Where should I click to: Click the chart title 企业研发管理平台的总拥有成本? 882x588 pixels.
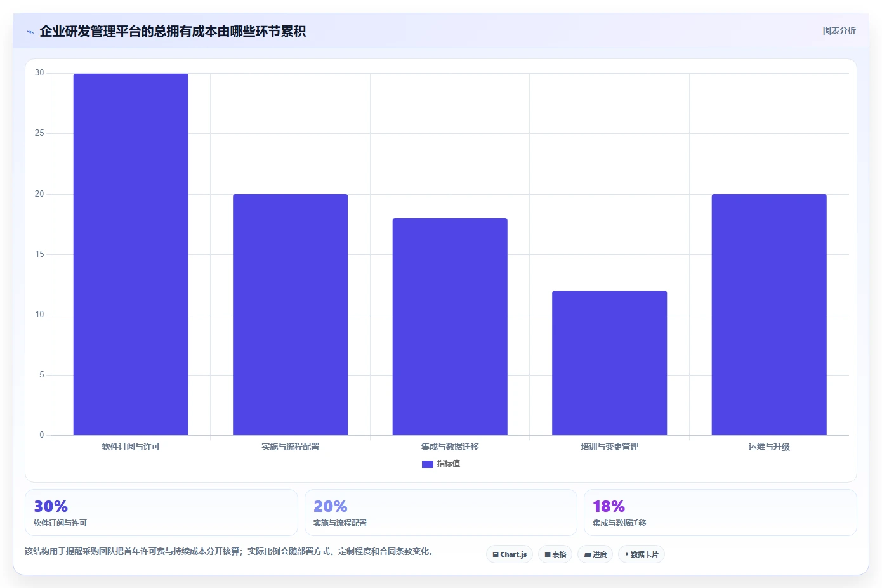(x=173, y=31)
